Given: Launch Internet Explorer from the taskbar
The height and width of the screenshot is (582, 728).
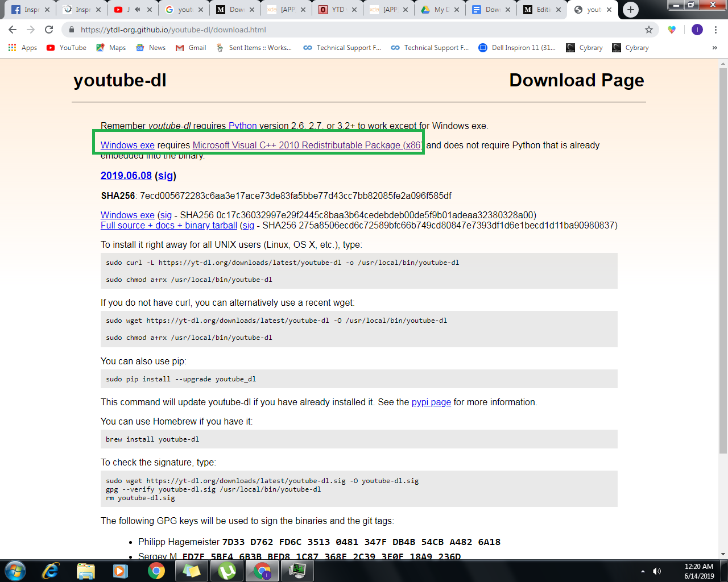Looking at the screenshot, I should click(50, 571).
